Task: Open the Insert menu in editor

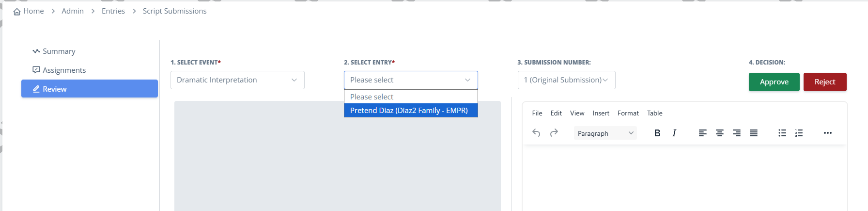Action: (x=601, y=113)
